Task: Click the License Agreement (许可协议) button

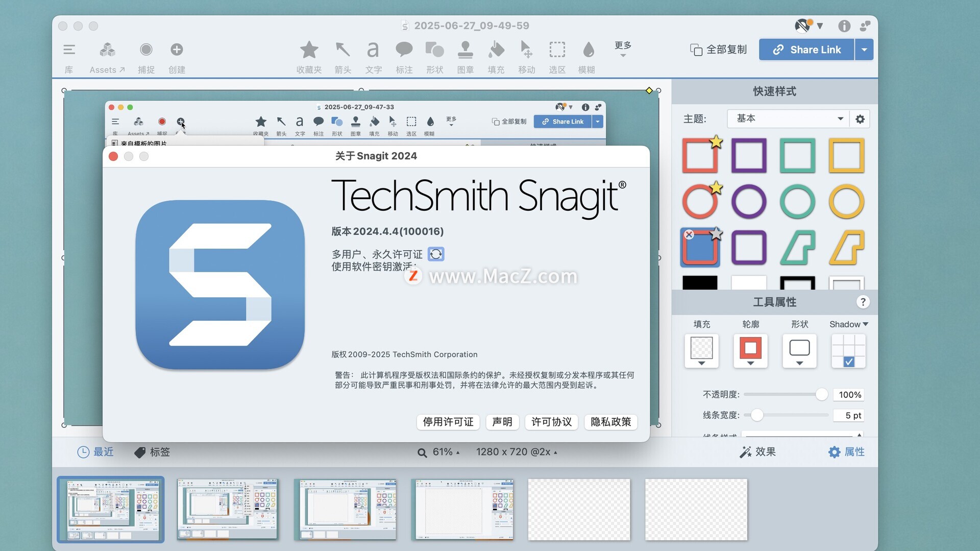Action: (x=551, y=422)
